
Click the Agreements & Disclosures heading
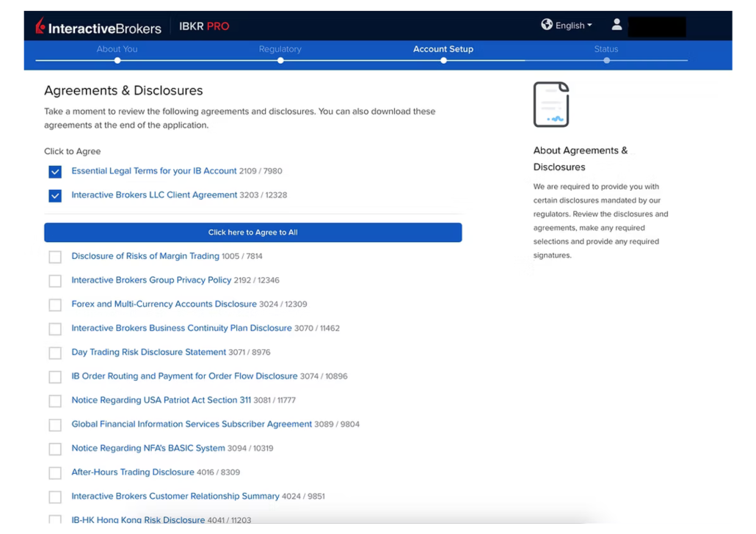(123, 91)
